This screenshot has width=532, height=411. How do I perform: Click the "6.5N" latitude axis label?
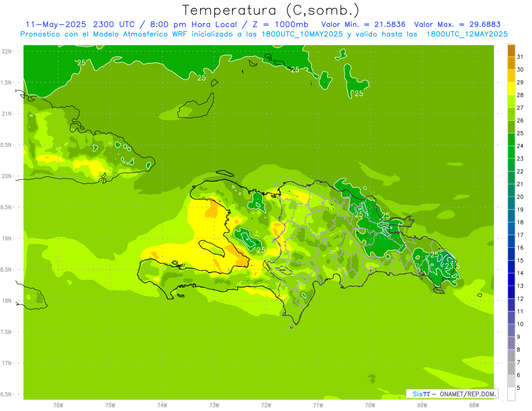pos(6,395)
